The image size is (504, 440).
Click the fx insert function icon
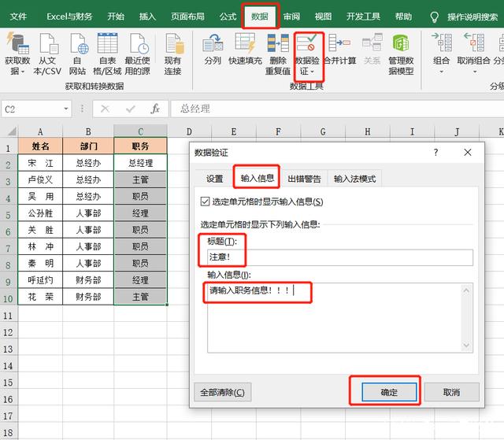[155, 109]
